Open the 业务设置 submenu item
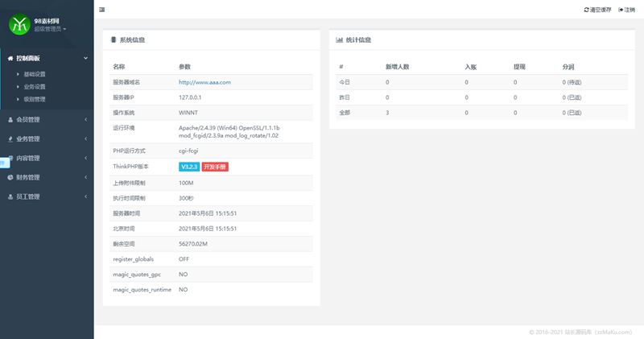This screenshot has height=339, width=644. tap(35, 86)
